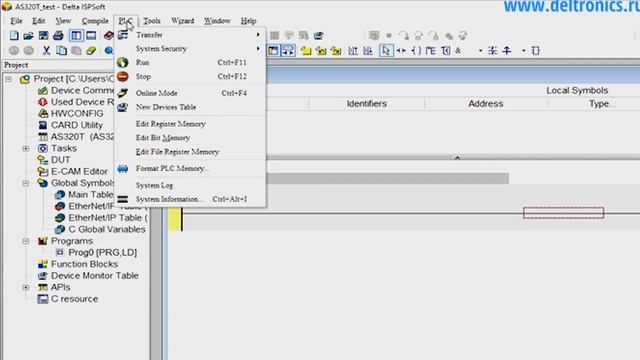Click the Save floppy disk icon
The image size is (640, 360).
click(x=43, y=36)
